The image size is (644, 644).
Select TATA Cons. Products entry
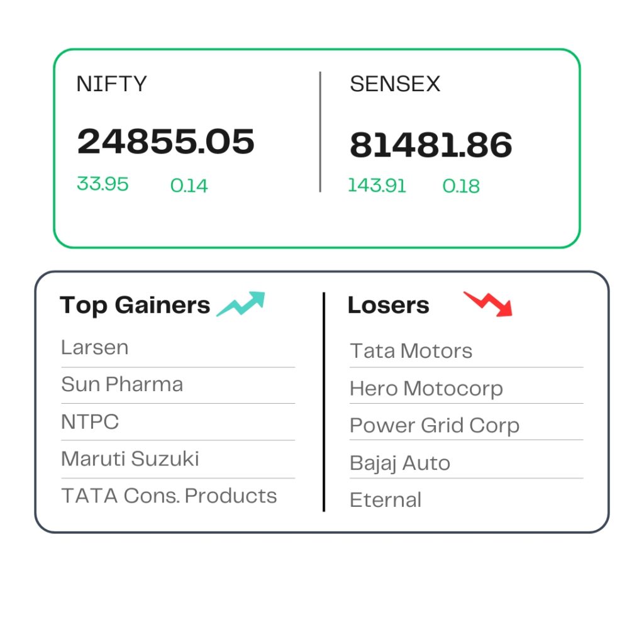(x=169, y=496)
